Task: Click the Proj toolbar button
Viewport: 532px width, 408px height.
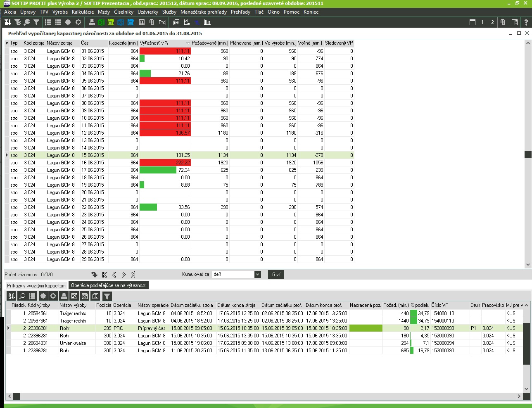Action: point(162,22)
